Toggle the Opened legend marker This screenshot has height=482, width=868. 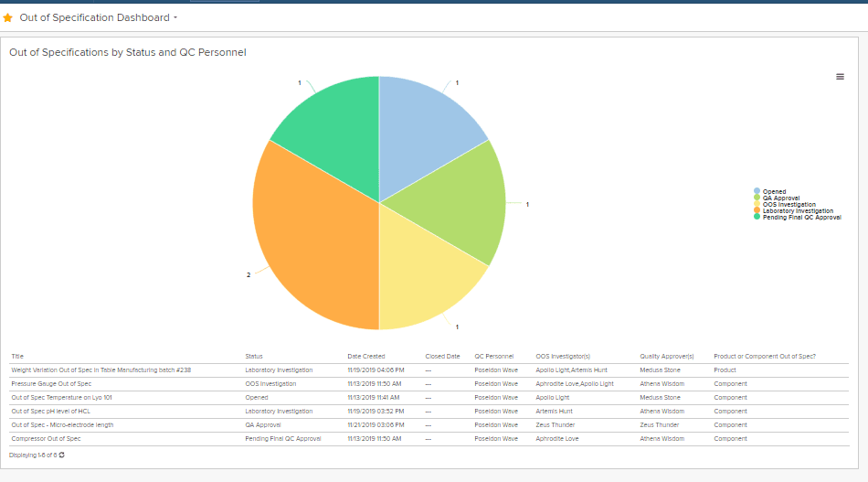click(x=757, y=191)
